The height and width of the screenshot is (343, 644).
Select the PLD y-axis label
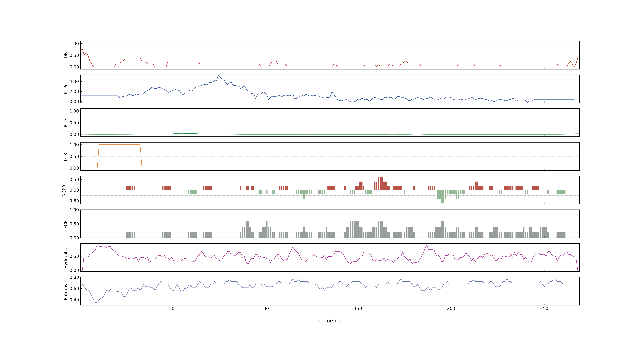66,123
